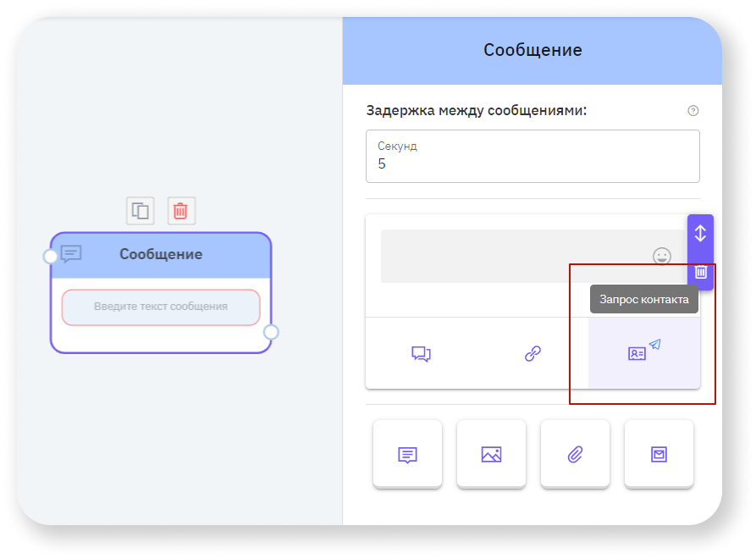The height and width of the screenshot is (559, 756).
Task: Click the Секунд delay input field
Action: [x=532, y=157]
